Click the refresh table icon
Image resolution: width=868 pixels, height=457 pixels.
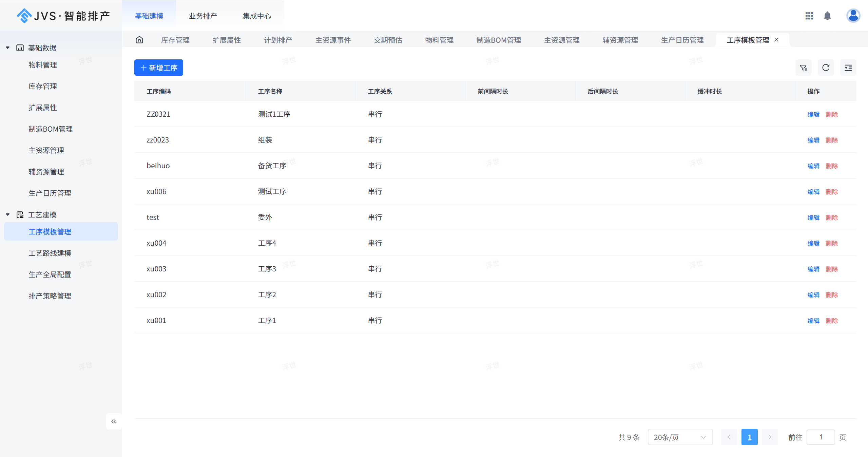826,68
